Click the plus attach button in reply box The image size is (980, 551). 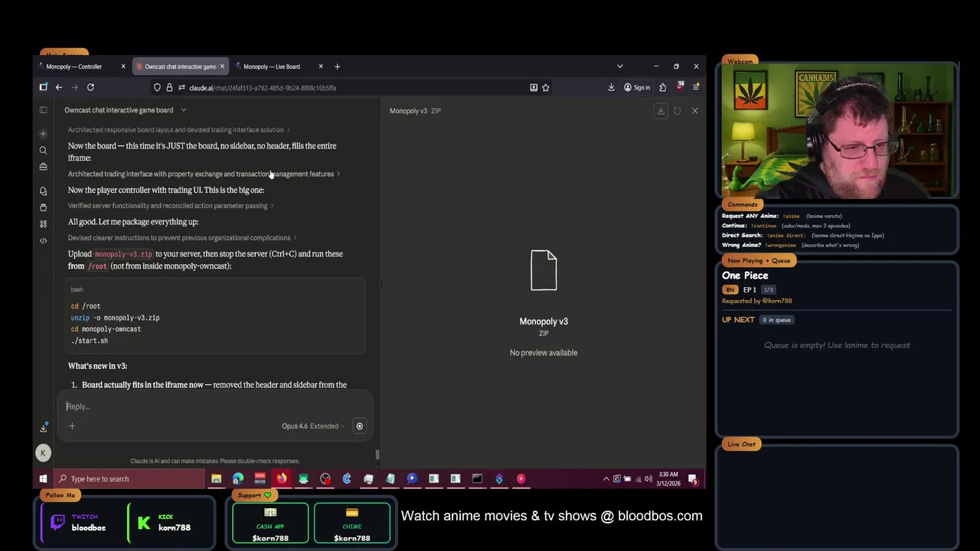click(x=72, y=426)
